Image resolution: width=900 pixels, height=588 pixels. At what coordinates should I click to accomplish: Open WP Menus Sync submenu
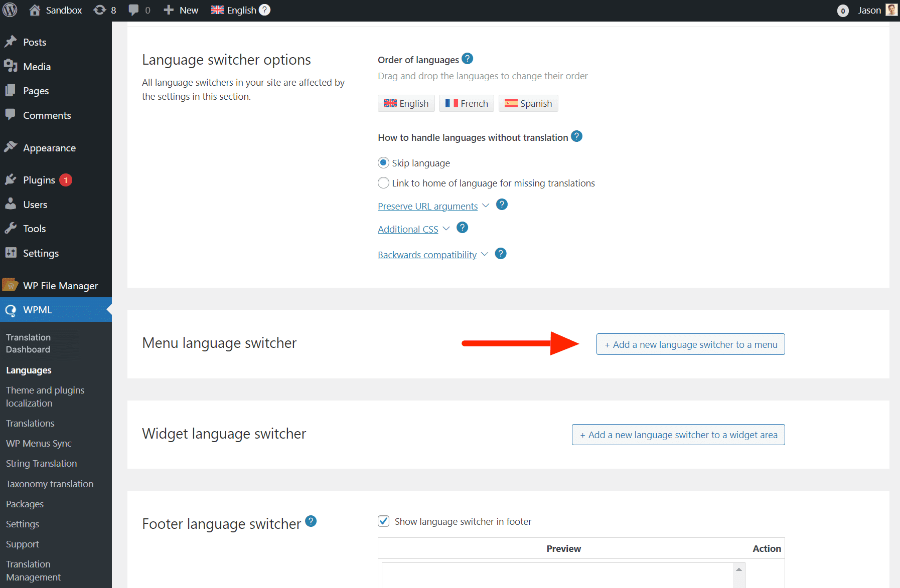click(39, 444)
